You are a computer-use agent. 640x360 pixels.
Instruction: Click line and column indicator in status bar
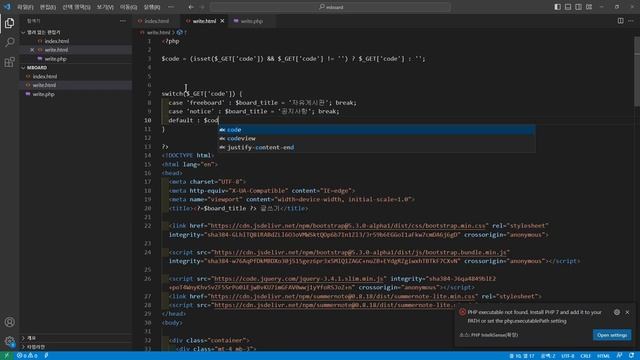point(522,356)
